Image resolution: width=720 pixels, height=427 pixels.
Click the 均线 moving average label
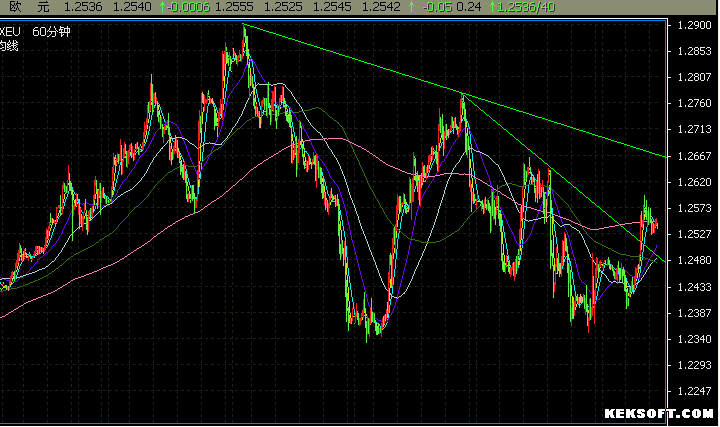click(9, 46)
